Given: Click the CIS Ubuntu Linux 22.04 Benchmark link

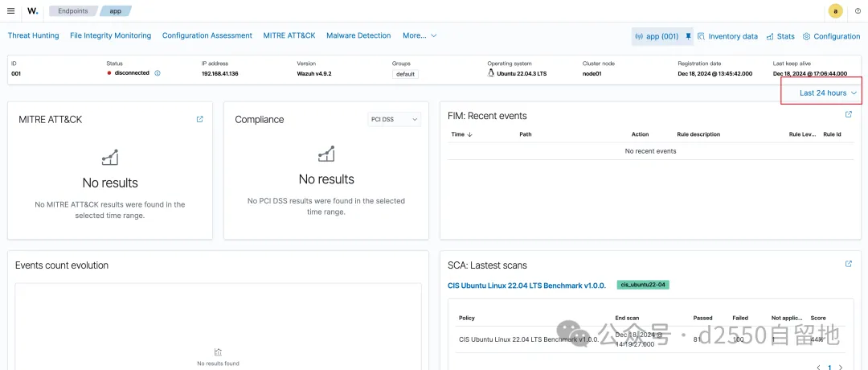Looking at the screenshot, I should coord(526,286).
